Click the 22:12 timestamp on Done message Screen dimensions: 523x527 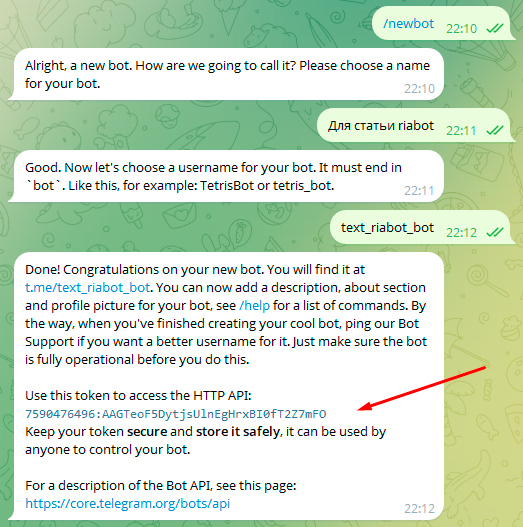pos(419,509)
